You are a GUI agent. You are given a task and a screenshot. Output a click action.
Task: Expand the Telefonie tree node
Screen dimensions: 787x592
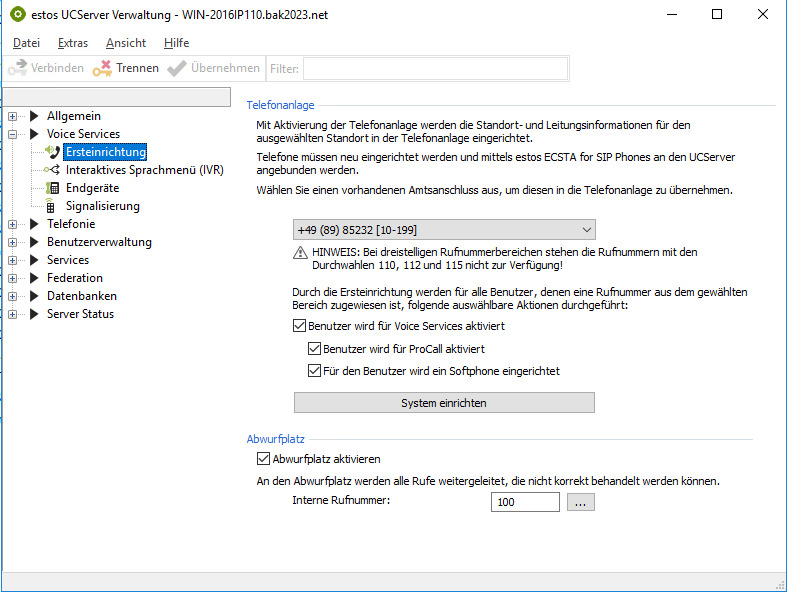tap(13, 224)
